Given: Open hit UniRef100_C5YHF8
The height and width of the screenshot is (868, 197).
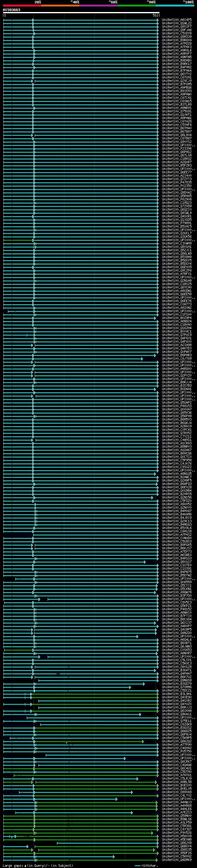Looking at the screenshot, I should click(x=177, y=125).
